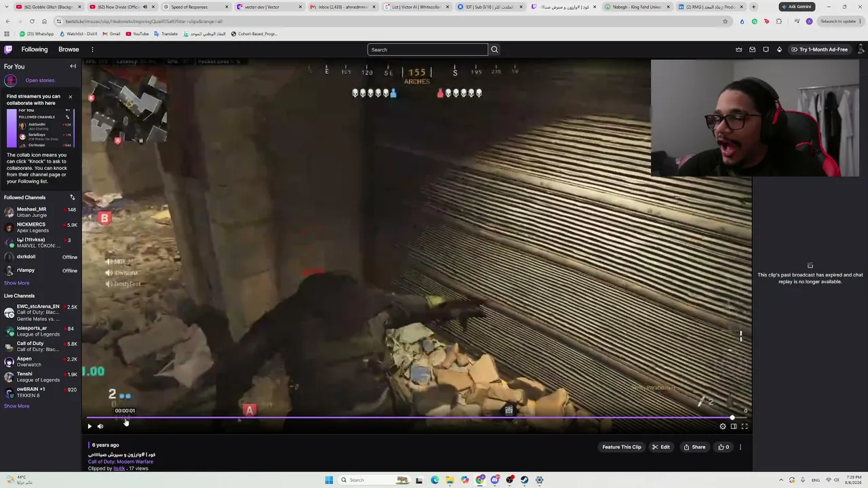This screenshot has height=488, width=868.
Task: Open Tenshi League of Legends channel
Action: pos(41,377)
